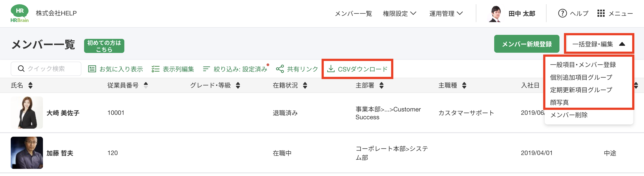
Task: Sort by 従業員番号 column arrows
Action: point(146,85)
